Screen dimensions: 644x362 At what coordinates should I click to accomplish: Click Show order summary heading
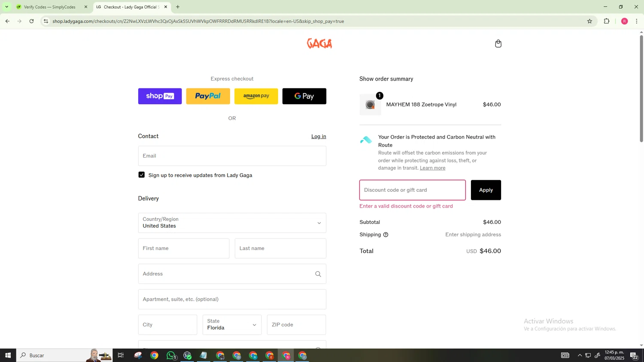(386, 79)
